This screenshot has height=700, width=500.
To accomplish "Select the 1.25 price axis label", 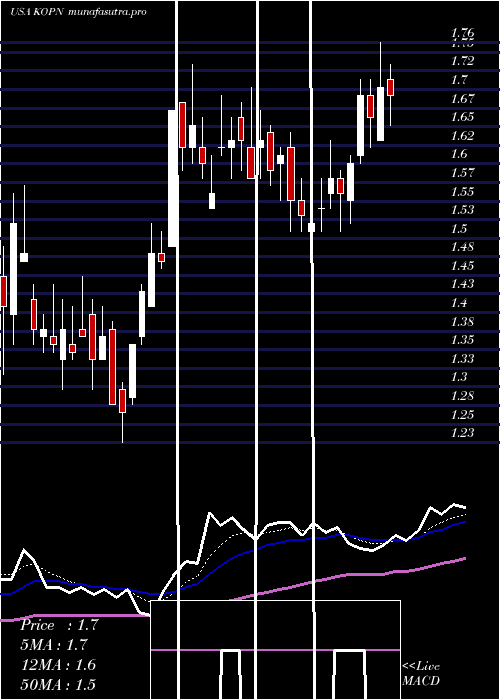I will [x=462, y=414].
